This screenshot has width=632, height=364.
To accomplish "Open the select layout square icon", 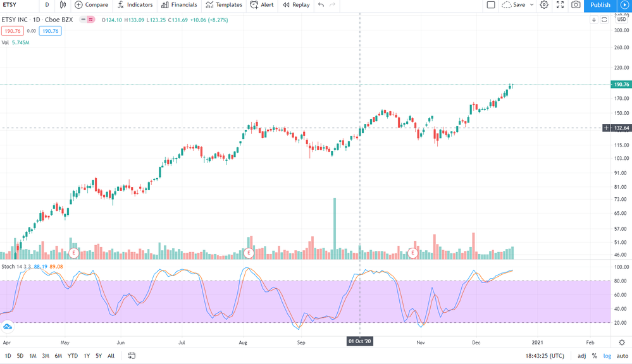I will coord(491,5).
